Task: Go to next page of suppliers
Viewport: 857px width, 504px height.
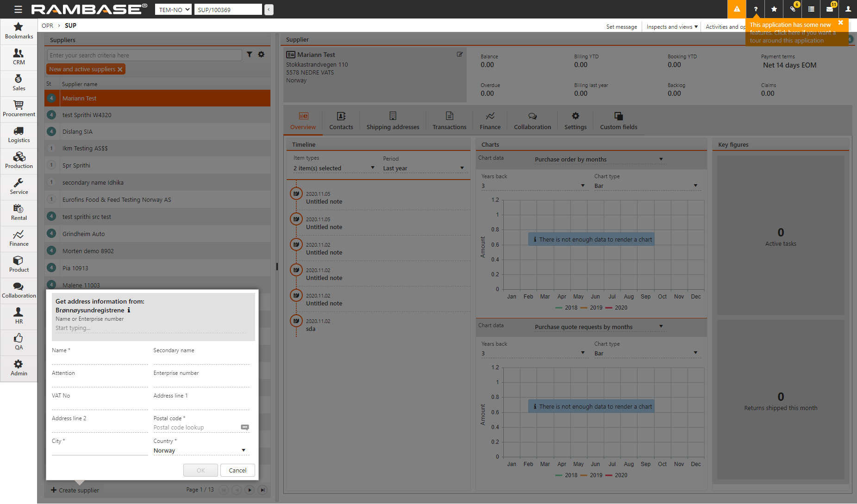Action: (x=250, y=490)
